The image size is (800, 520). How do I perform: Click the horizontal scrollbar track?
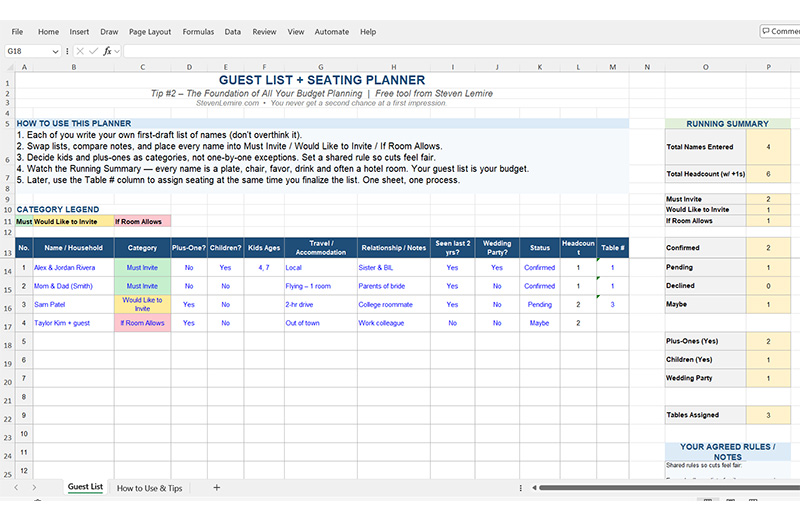669,488
